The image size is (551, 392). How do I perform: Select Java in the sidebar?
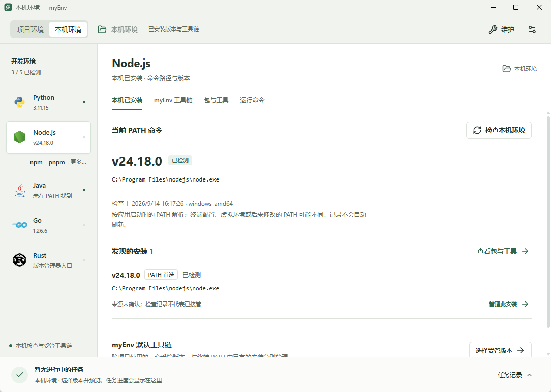click(48, 190)
